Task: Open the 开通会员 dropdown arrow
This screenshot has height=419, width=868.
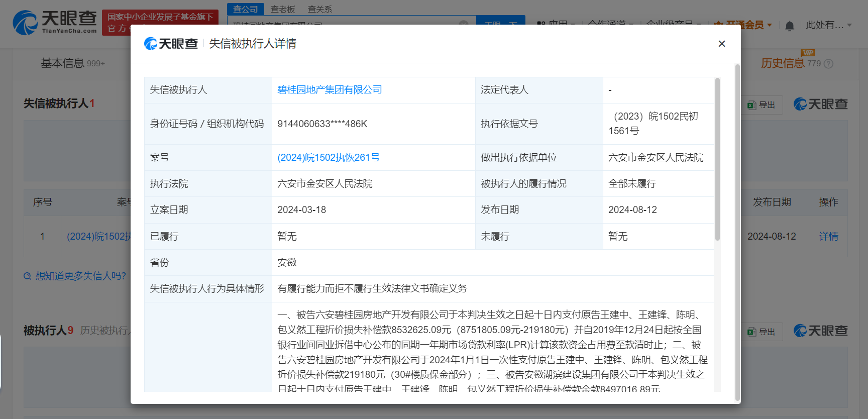Action: click(769, 25)
